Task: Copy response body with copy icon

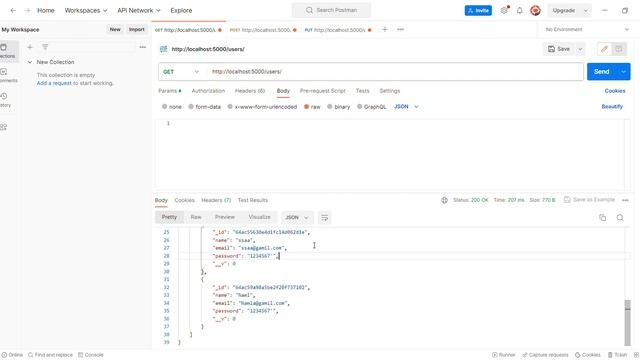Action: (x=602, y=218)
